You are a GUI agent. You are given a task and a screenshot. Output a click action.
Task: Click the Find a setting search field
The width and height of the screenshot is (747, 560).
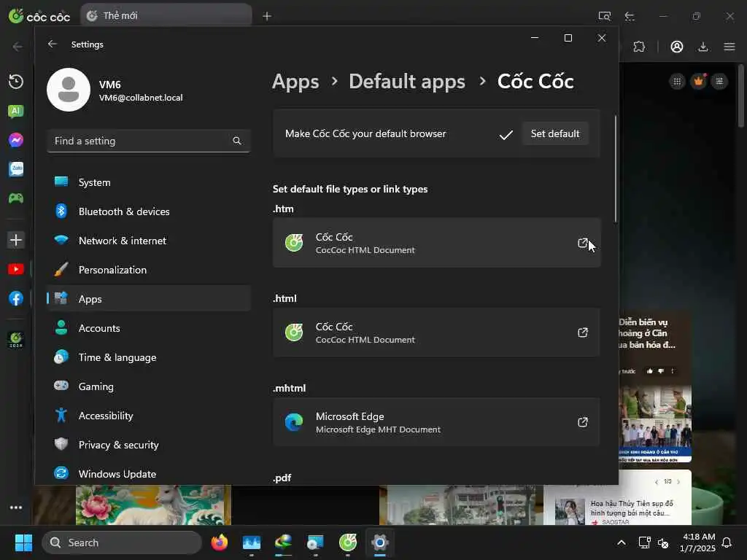pyautogui.click(x=149, y=141)
